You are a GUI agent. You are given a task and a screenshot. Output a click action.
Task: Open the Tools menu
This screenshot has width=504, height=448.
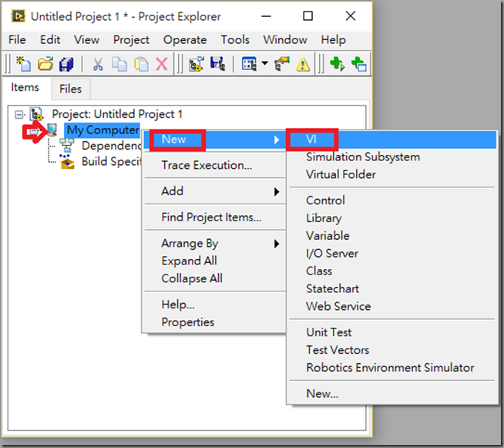[235, 39]
